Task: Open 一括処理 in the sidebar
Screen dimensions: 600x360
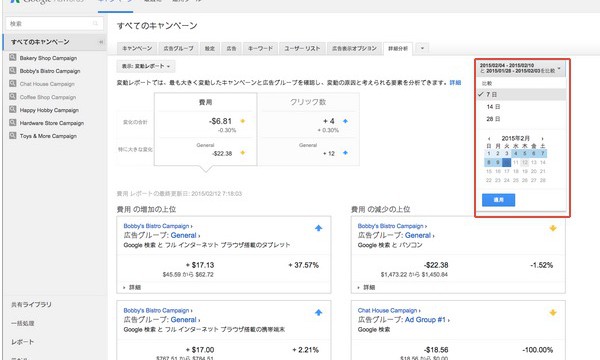Action: pyautogui.click(x=23, y=323)
